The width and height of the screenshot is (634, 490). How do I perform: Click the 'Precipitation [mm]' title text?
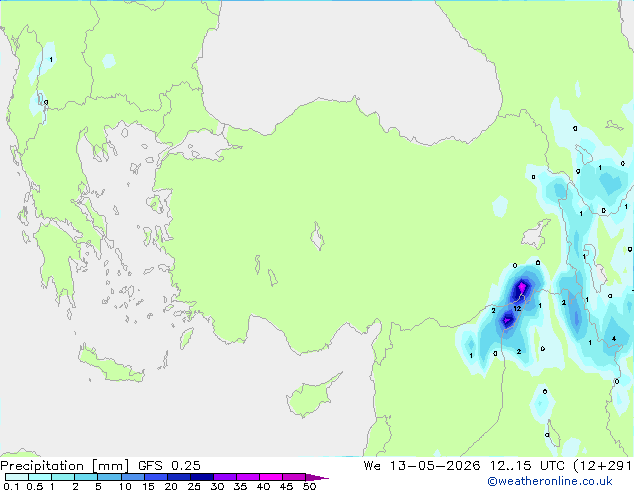[65, 466]
